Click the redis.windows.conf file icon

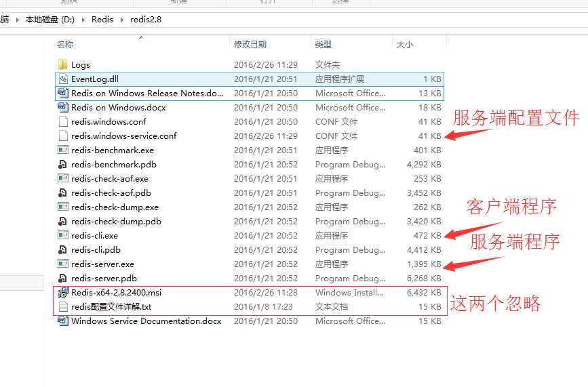[63, 121]
